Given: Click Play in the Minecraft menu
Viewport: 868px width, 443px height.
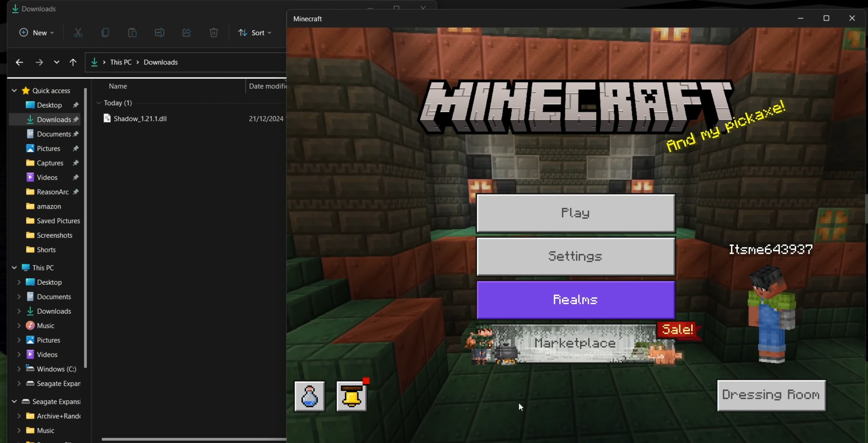Looking at the screenshot, I should [576, 213].
